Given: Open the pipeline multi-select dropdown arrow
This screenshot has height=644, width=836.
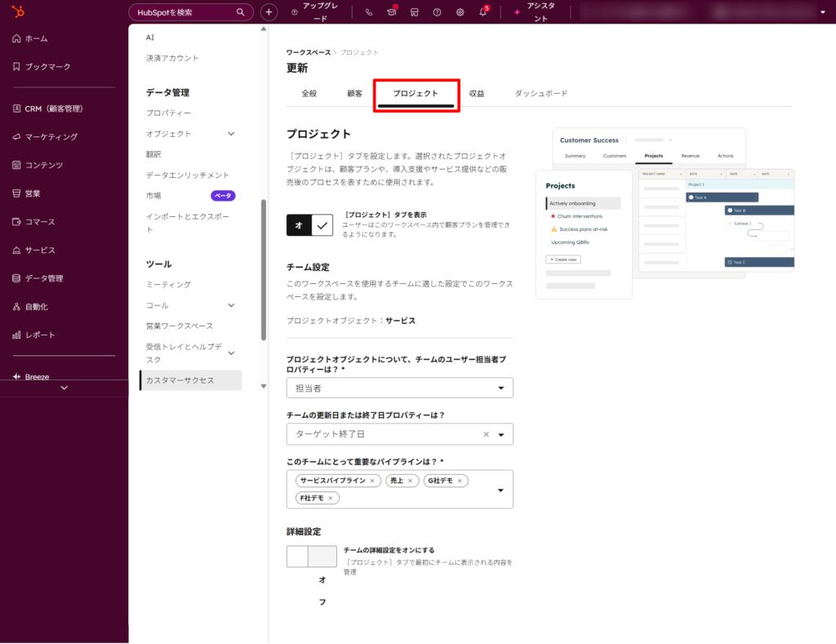Looking at the screenshot, I should [x=500, y=490].
